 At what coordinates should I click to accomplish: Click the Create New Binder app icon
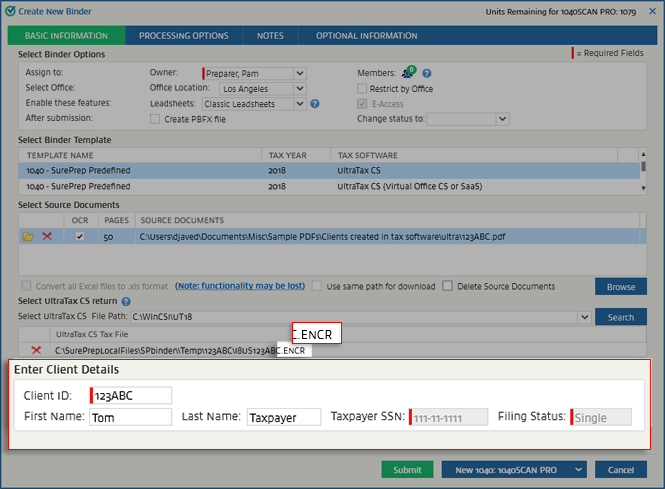(x=9, y=9)
